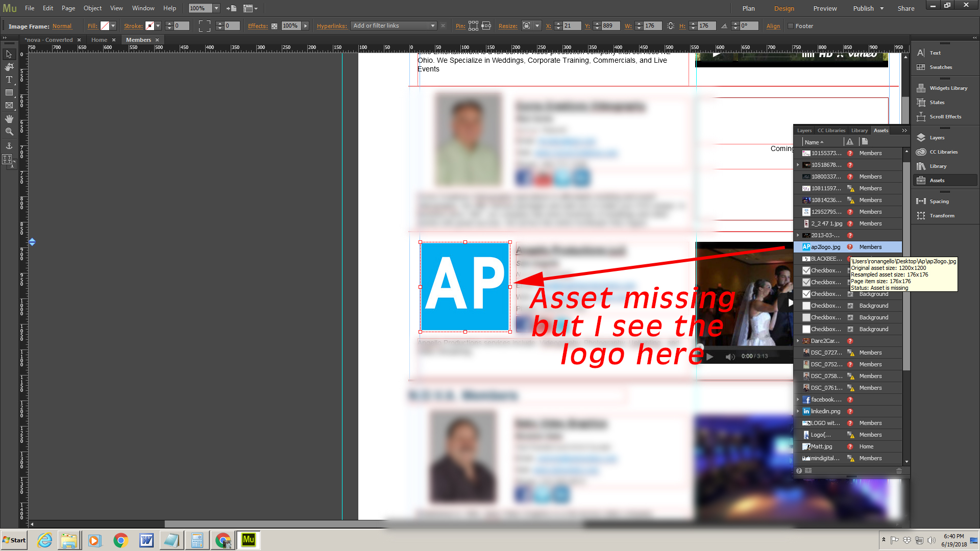The image size is (980, 551).
Task: Switch to the Home page tab
Action: (x=99, y=40)
